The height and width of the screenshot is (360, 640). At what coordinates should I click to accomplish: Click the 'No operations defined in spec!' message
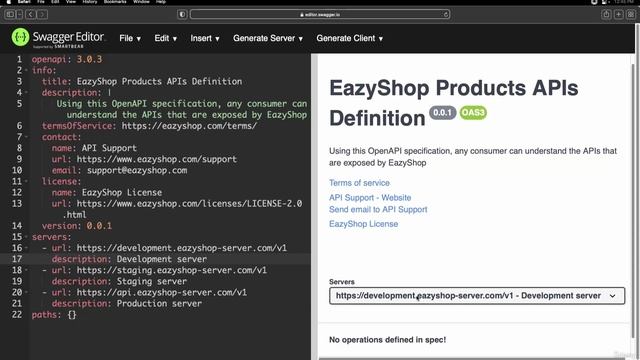[x=387, y=340]
